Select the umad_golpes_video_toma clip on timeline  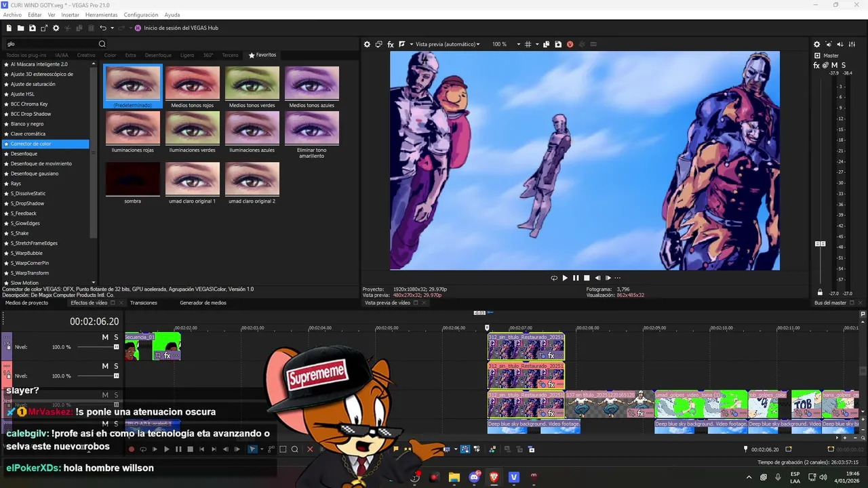coord(701,404)
